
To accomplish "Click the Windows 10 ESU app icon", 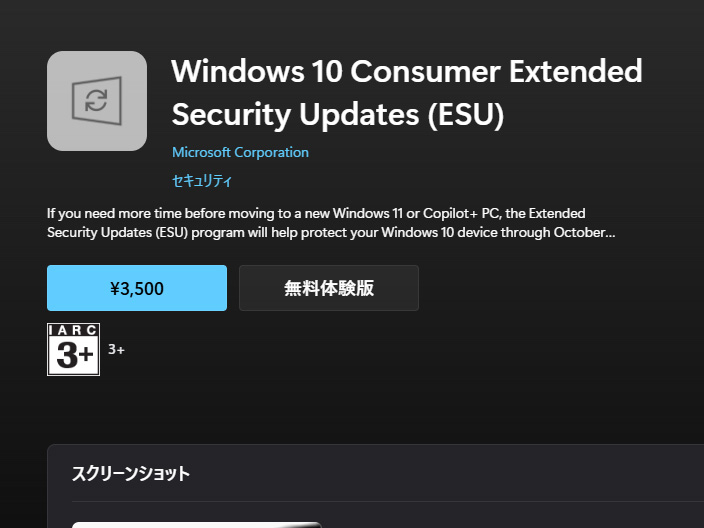I will click(x=97, y=101).
